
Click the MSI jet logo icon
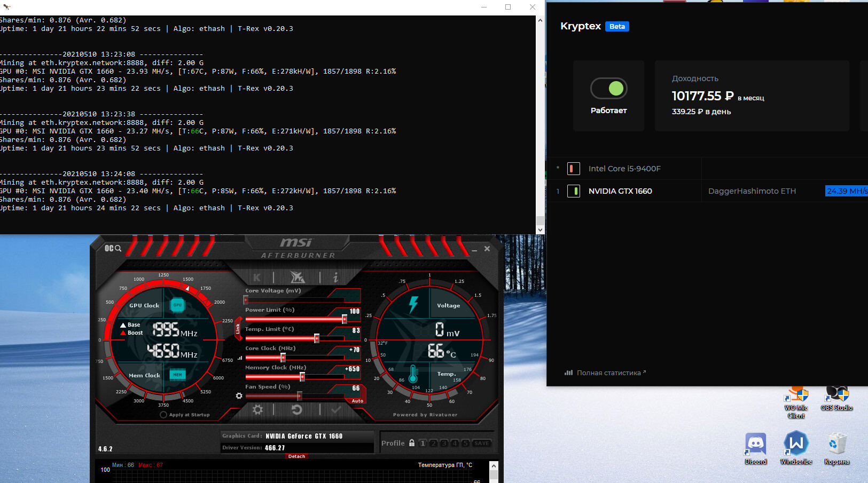[297, 277]
